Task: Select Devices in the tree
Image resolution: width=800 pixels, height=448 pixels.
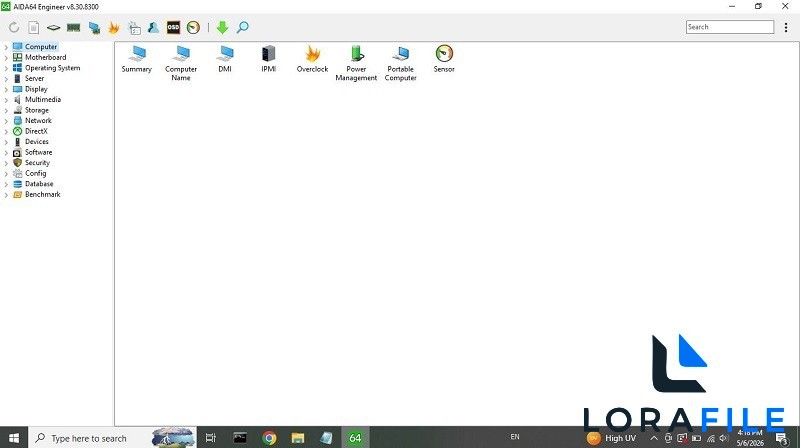Action: 37,142
